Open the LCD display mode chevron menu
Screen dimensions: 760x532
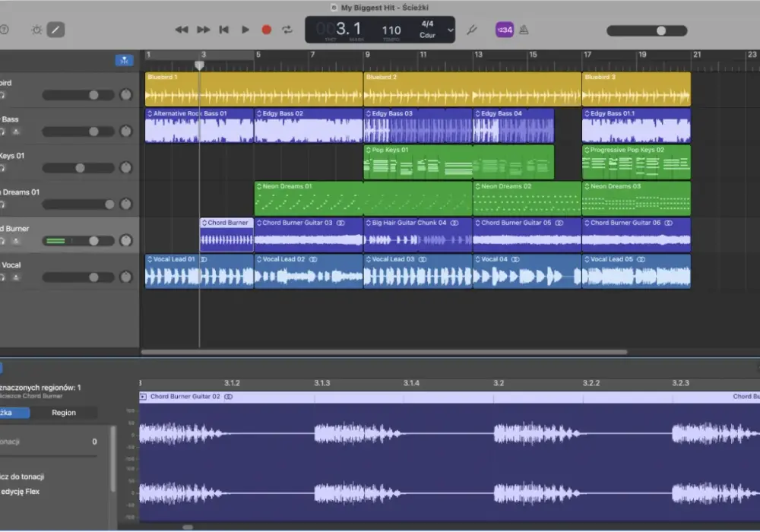pos(450,30)
